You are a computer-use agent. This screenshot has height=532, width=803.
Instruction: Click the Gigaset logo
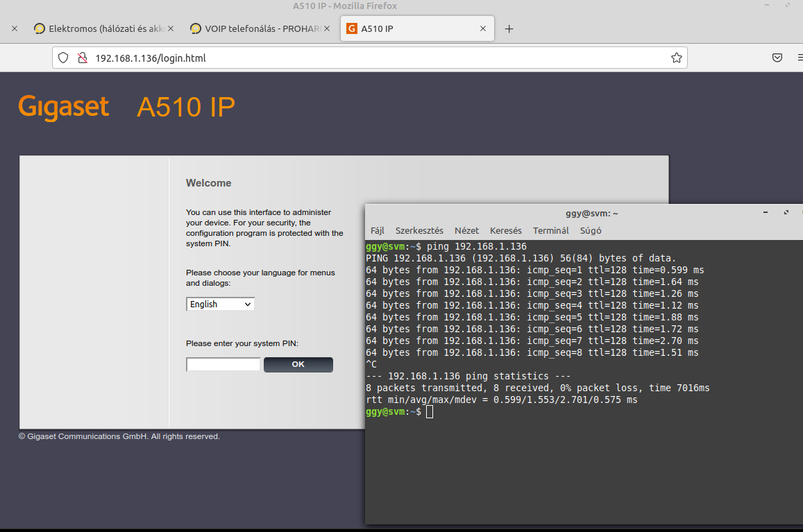[63, 107]
